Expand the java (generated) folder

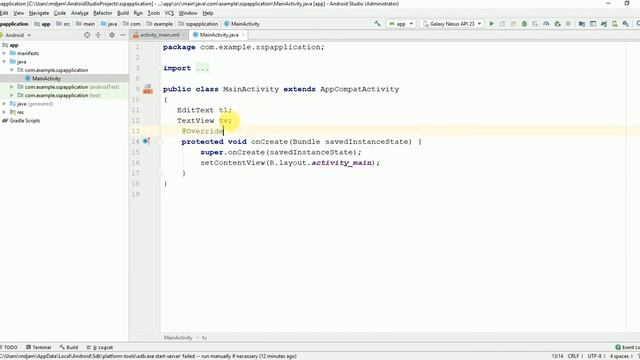point(4,104)
